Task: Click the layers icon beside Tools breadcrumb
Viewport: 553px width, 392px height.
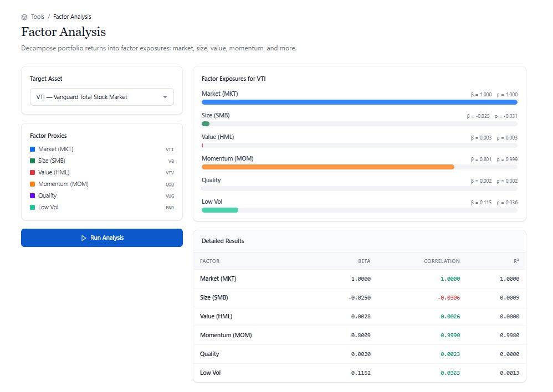Action: coord(24,17)
